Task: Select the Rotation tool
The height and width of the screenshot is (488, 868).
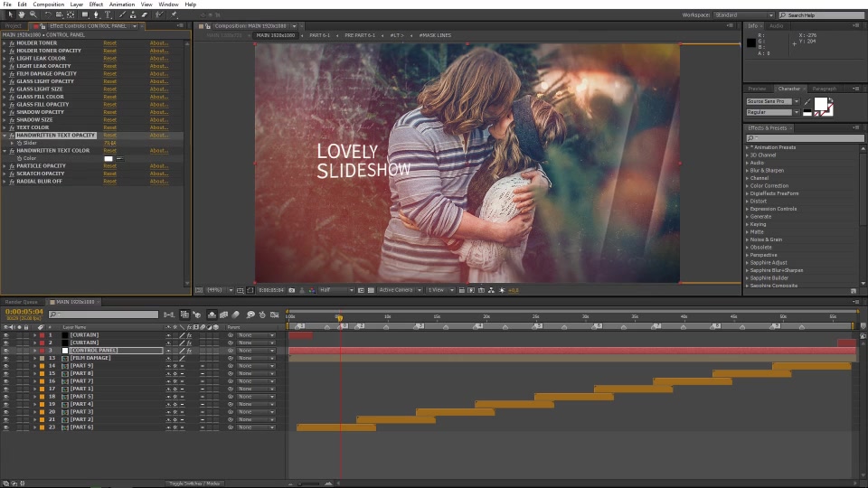Action: [x=48, y=15]
